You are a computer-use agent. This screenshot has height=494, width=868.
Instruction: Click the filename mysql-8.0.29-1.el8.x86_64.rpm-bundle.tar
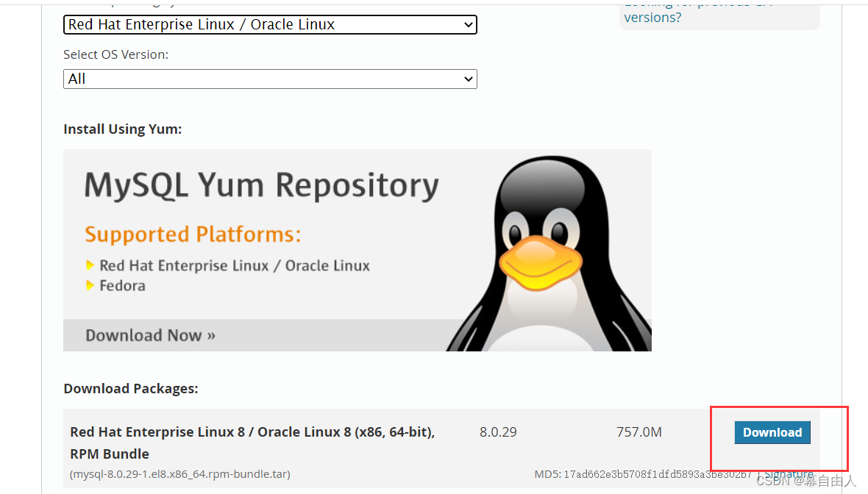[x=180, y=474]
